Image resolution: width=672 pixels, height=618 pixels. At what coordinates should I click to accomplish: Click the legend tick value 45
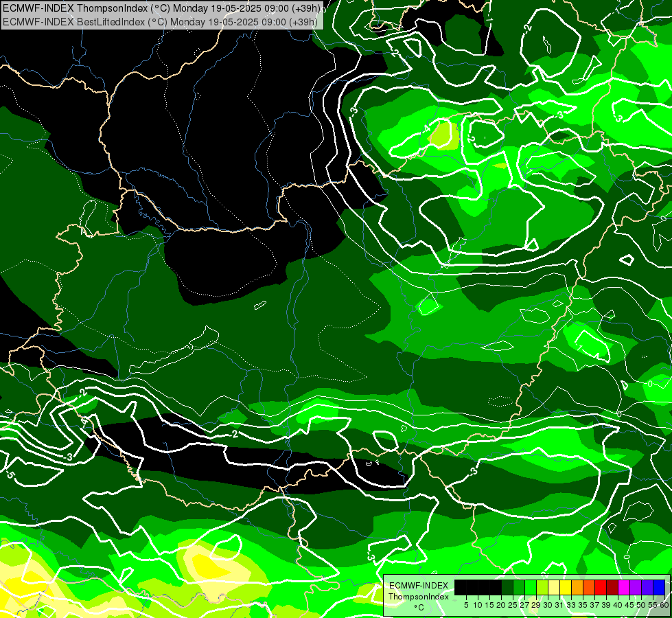(630, 605)
